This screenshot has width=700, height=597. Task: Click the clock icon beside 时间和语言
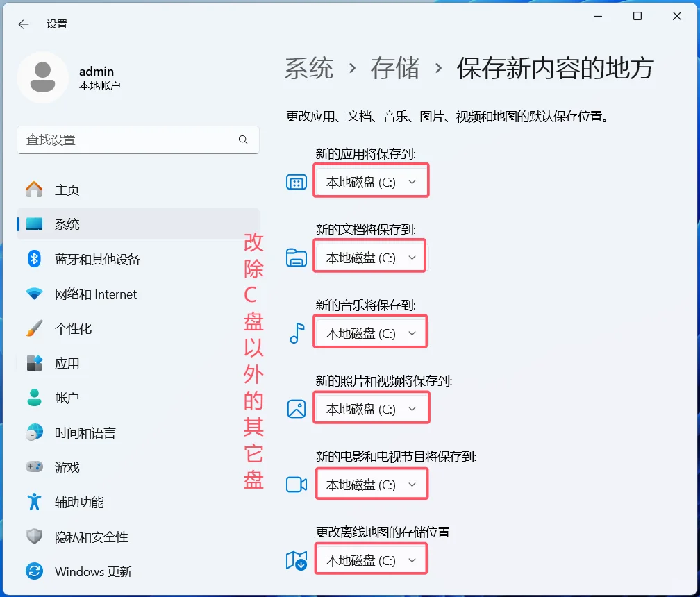tap(35, 432)
